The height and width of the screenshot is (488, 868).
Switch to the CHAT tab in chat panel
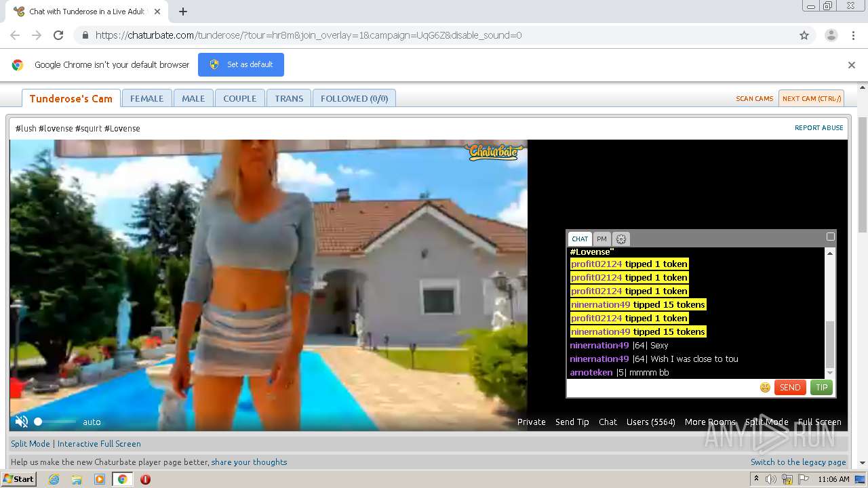click(x=580, y=239)
